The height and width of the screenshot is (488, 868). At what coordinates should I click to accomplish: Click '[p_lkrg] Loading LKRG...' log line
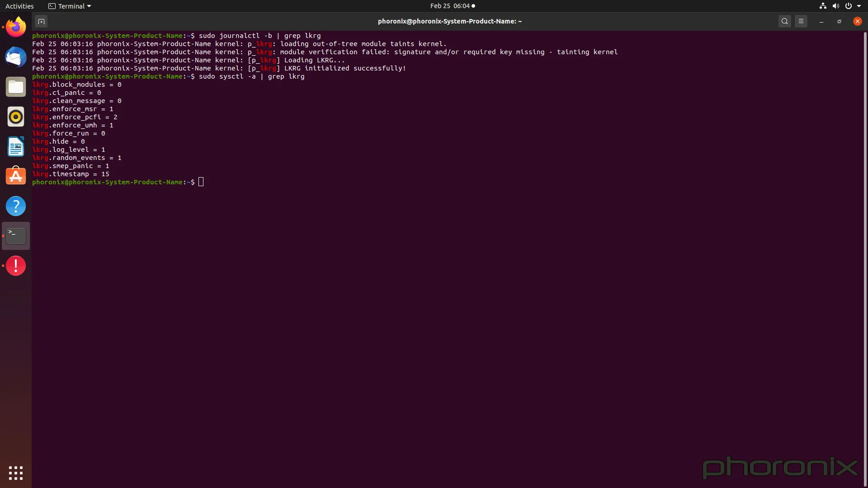pos(189,60)
